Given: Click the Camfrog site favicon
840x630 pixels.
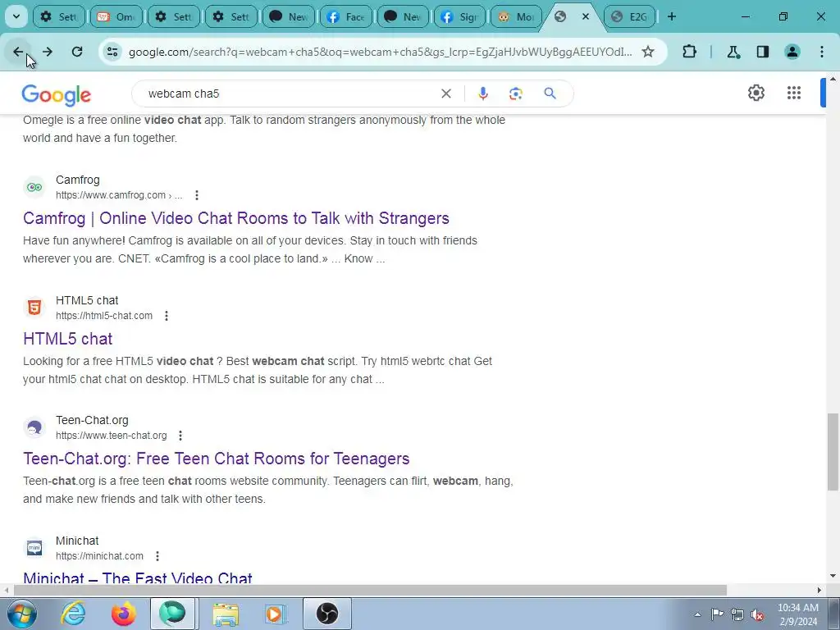Looking at the screenshot, I should (34, 187).
